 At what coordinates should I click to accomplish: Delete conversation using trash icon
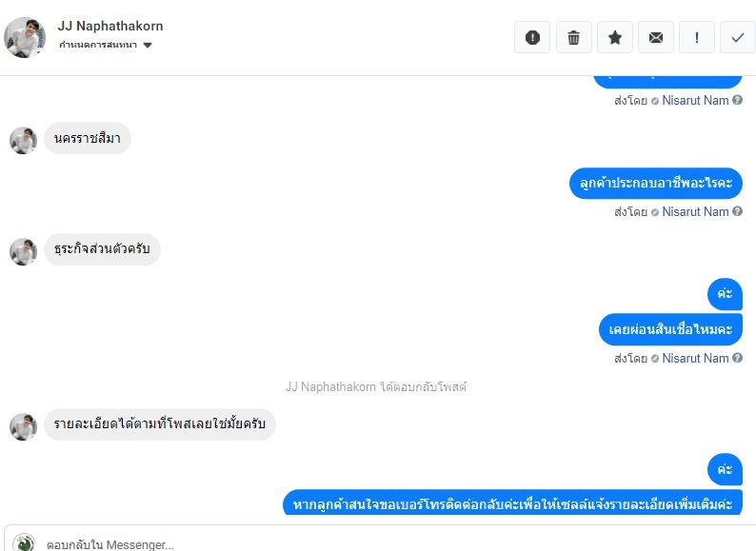tap(574, 38)
